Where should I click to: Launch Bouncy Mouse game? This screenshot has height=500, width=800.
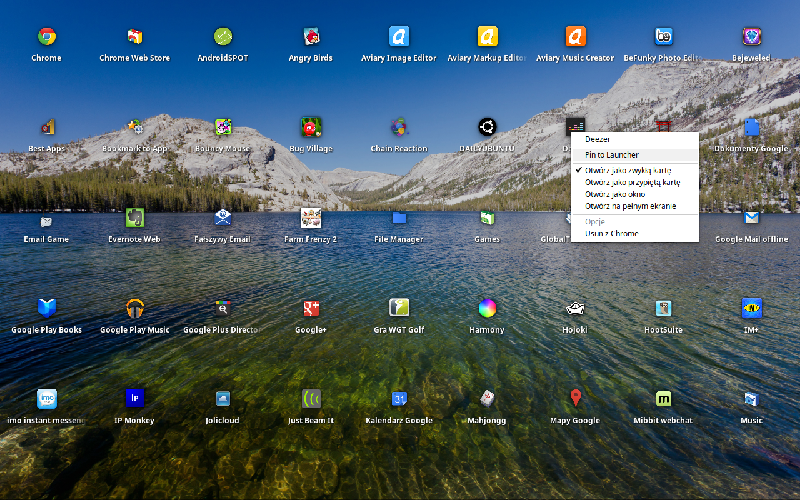[x=223, y=127]
